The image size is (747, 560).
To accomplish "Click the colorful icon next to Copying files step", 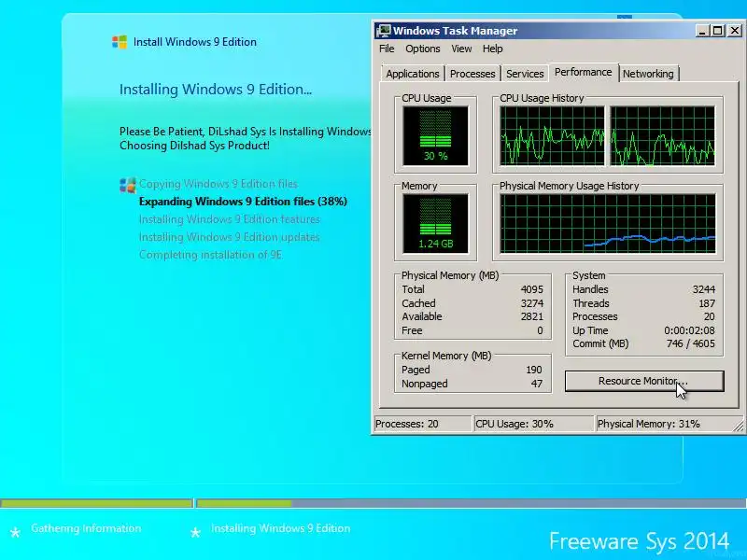I will 127,185.
